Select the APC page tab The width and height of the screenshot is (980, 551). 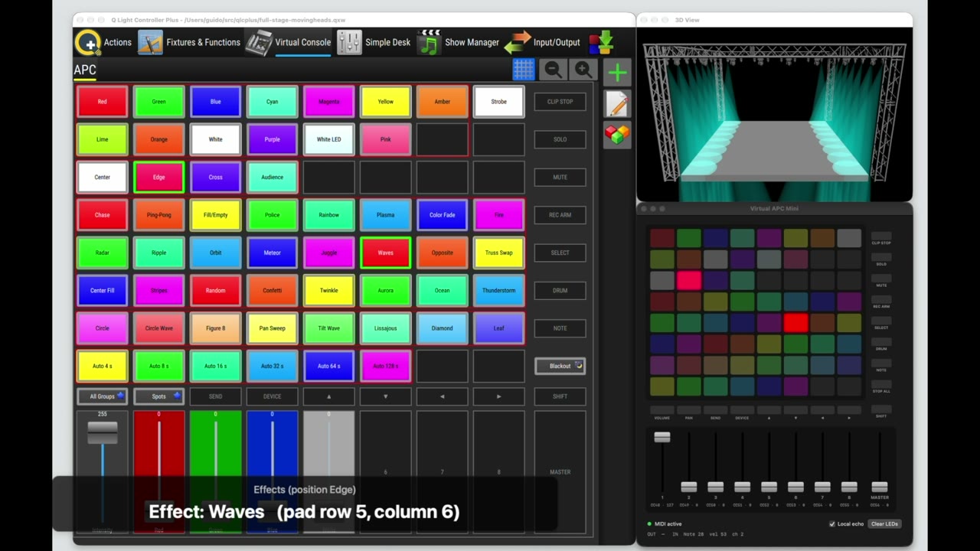click(85, 70)
